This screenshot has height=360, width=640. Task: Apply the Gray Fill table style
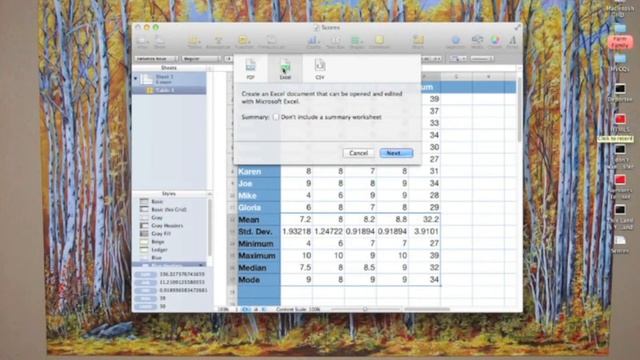[x=169, y=233]
